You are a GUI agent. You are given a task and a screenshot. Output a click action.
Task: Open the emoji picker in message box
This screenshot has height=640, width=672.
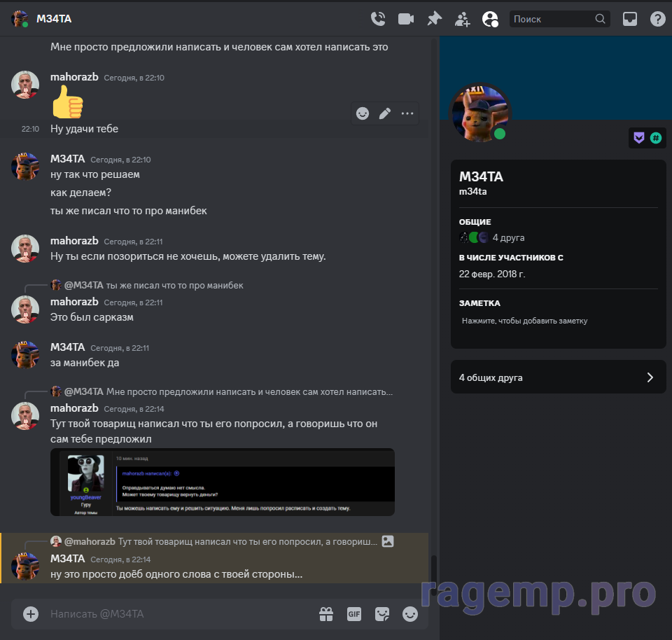point(410,614)
